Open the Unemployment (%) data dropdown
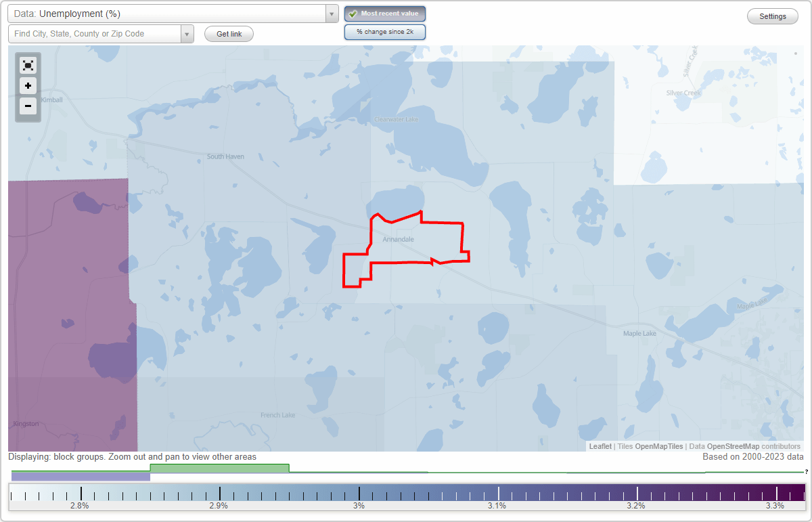 169,13
